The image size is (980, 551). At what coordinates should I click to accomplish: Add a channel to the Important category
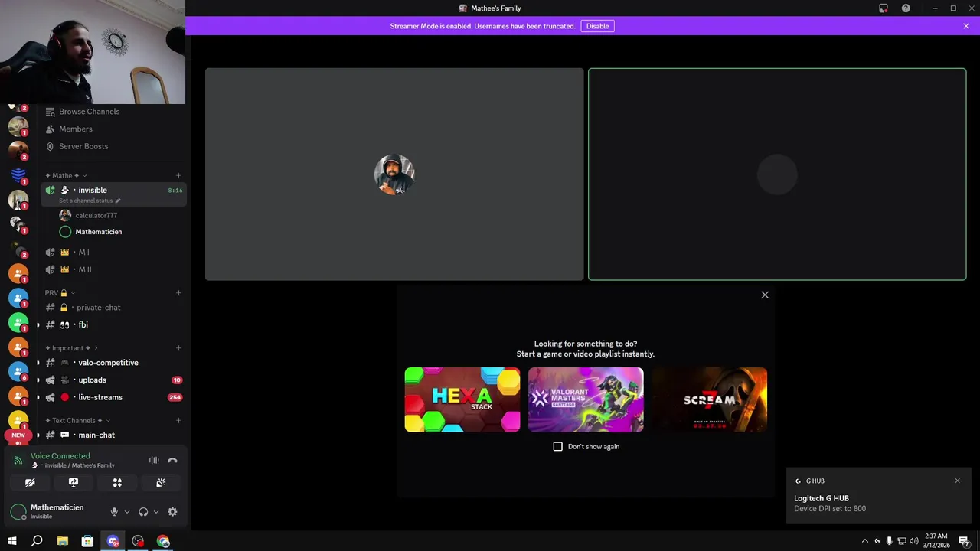click(x=178, y=348)
